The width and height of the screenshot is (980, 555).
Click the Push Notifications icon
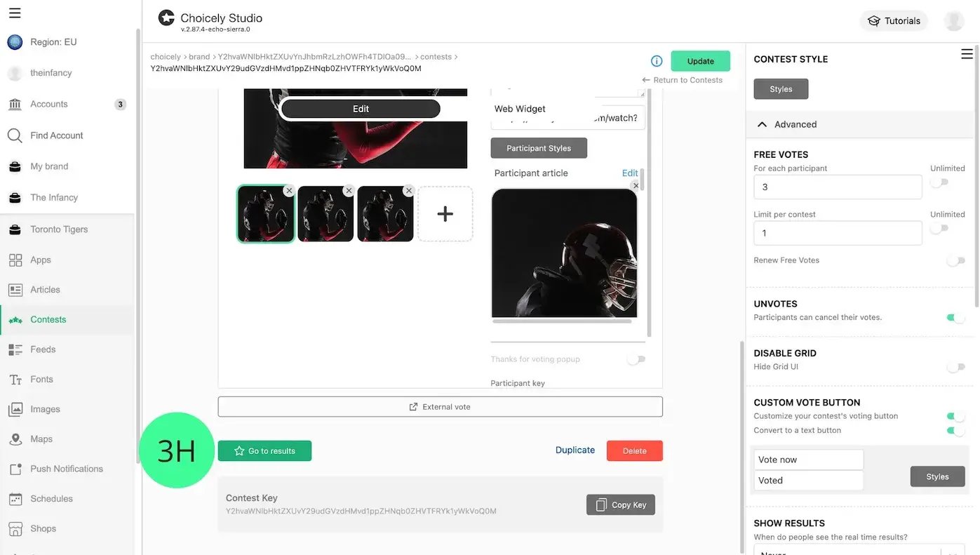(15, 469)
